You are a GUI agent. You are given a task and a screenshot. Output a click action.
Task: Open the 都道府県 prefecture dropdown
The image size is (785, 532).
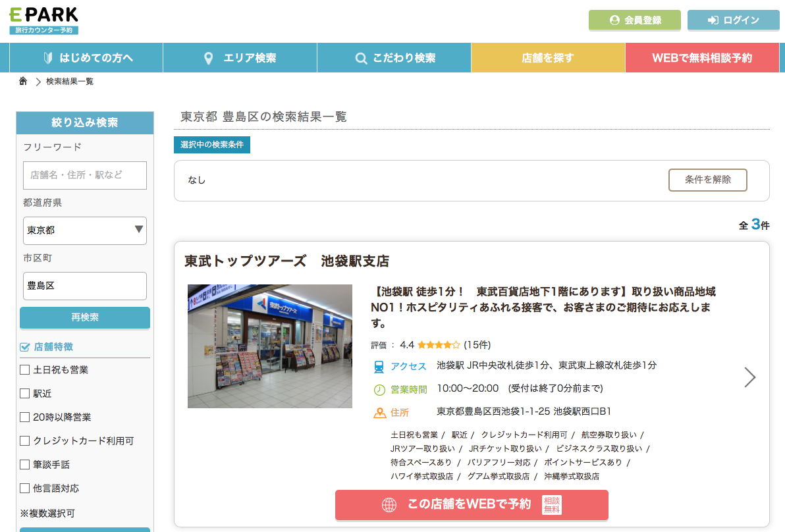(x=84, y=231)
